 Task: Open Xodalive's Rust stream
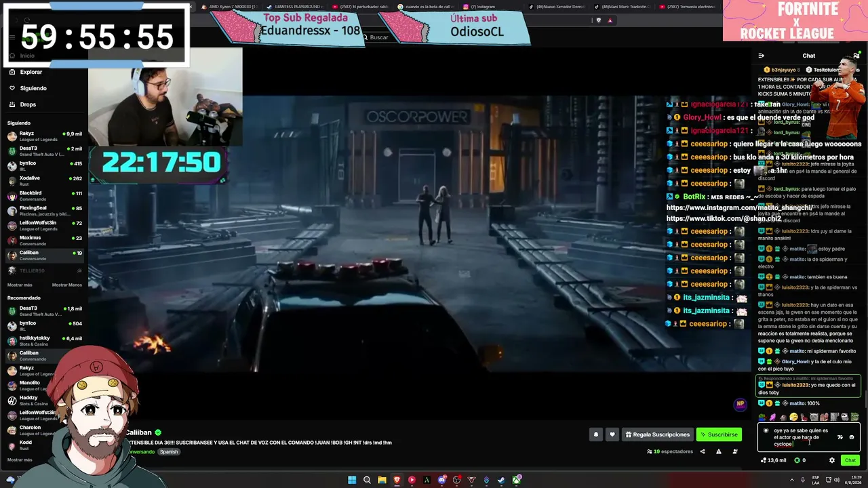44,181
